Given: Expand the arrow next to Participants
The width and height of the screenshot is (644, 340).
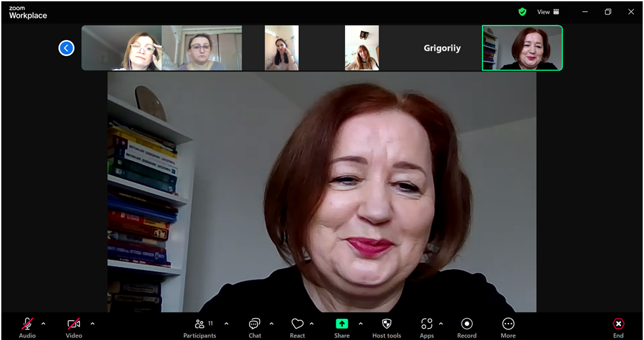Looking at the screenshot, I should 227,324.
